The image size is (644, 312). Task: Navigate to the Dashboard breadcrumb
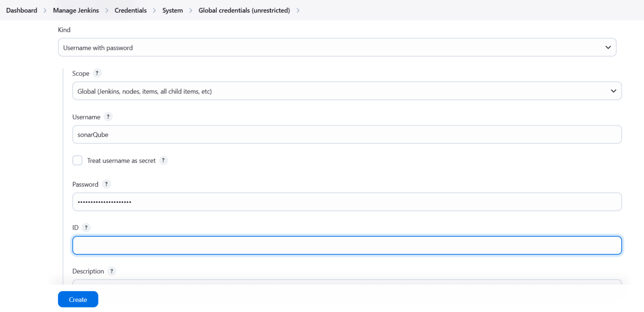pyautogui.click(x=21, y=10)
